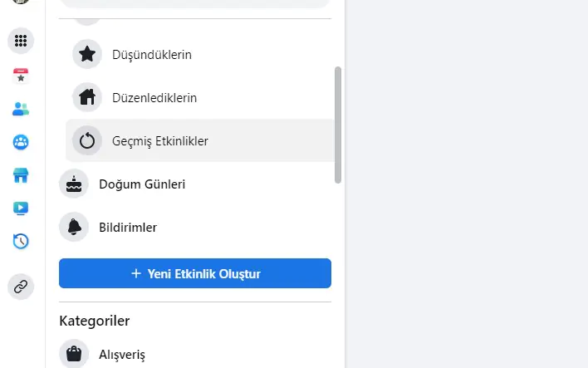
Task: Select the Düzenlediklerin menu item
Action: [x=154, y=98]
